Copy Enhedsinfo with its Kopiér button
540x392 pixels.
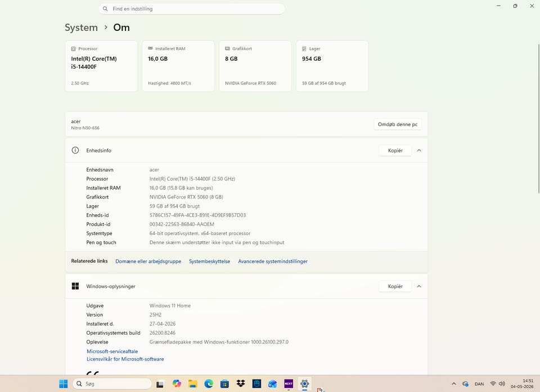(395, 151)
